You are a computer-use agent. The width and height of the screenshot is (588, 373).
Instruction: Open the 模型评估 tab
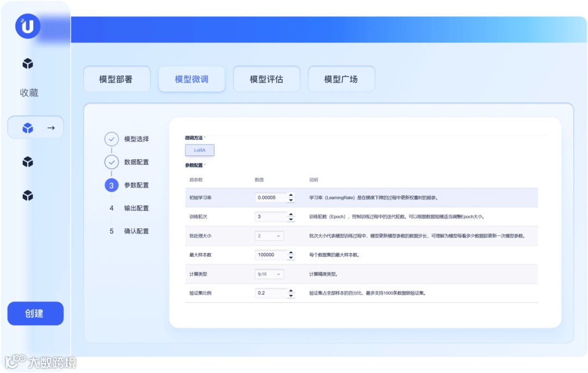tap(267, 79)
